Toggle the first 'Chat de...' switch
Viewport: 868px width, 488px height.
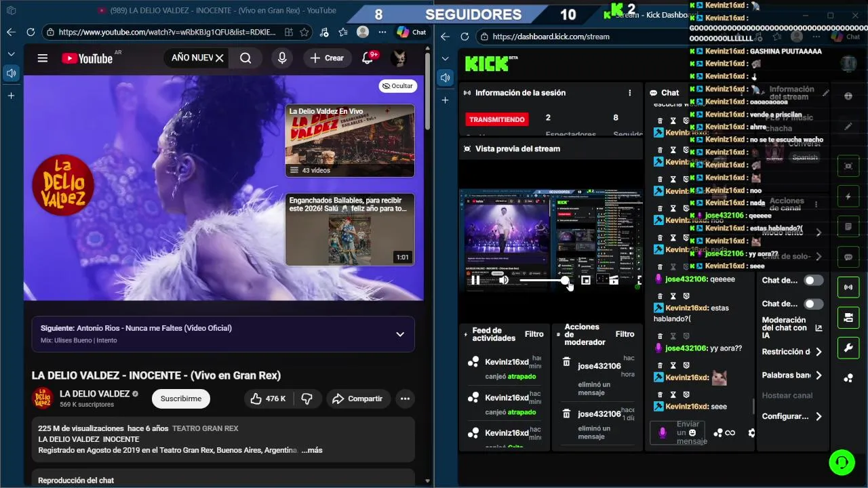(x=813, y=280)
